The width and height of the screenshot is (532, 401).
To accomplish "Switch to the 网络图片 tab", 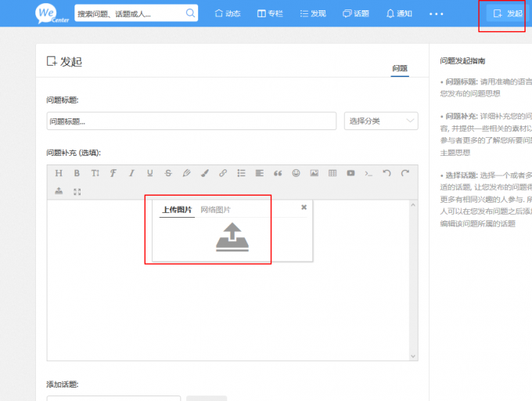I will [x=215, y=209].
